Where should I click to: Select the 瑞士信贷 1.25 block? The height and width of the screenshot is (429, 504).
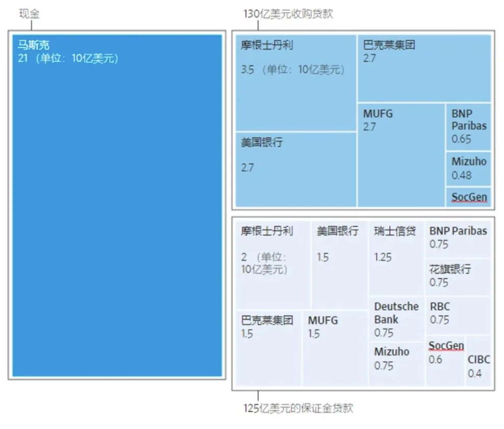click(396, 258)
